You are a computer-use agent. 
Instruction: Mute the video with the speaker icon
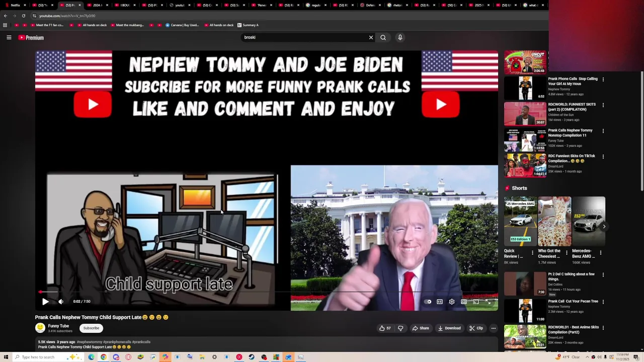(61, 301)
